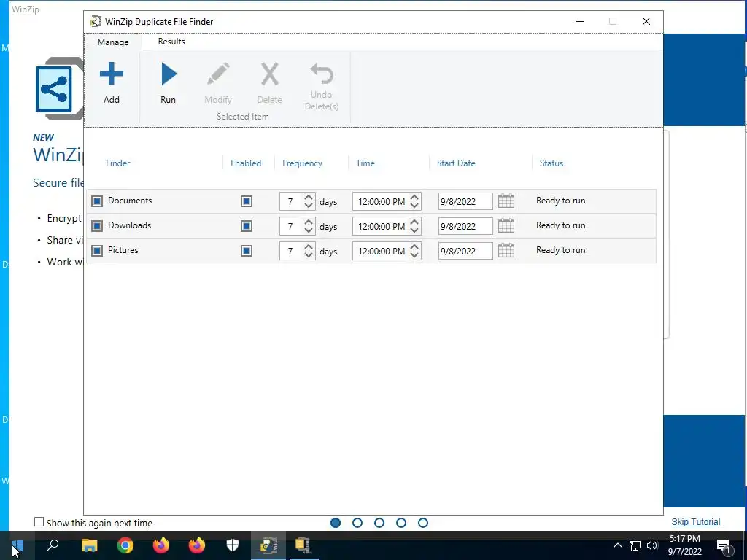Increase frequency days for Downloads

point(309,222)
